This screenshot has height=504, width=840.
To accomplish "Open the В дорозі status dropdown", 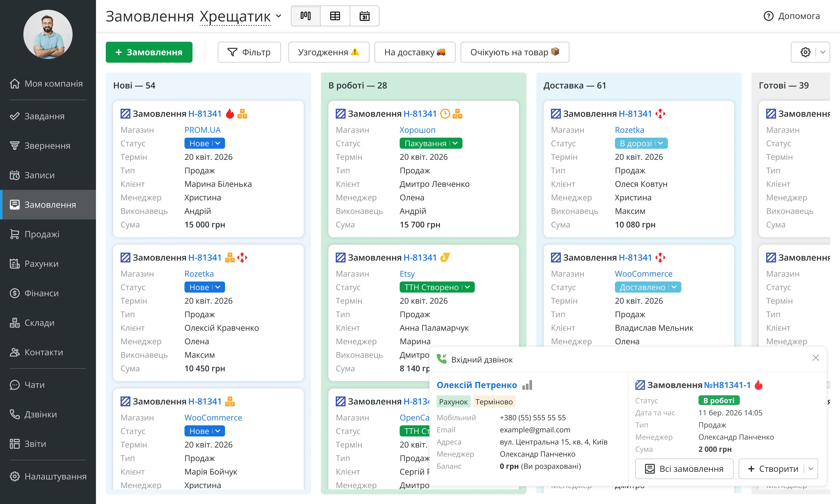I will pos(641,143).
